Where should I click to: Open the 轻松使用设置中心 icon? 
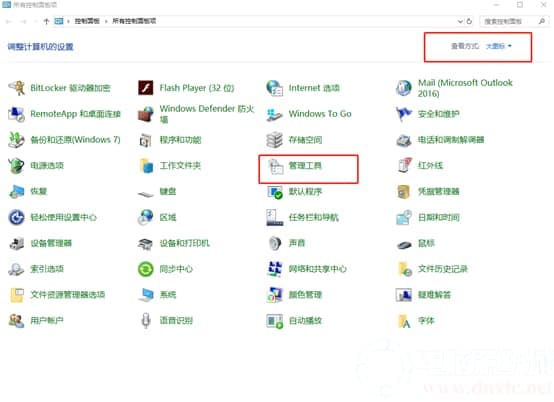pos(16,217)
